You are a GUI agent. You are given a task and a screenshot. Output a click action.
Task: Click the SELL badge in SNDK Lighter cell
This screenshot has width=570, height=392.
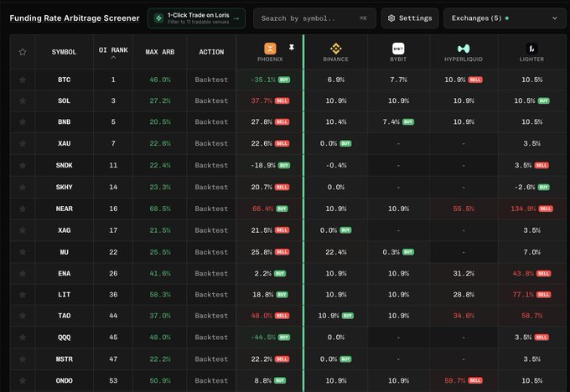click(541, 165)
